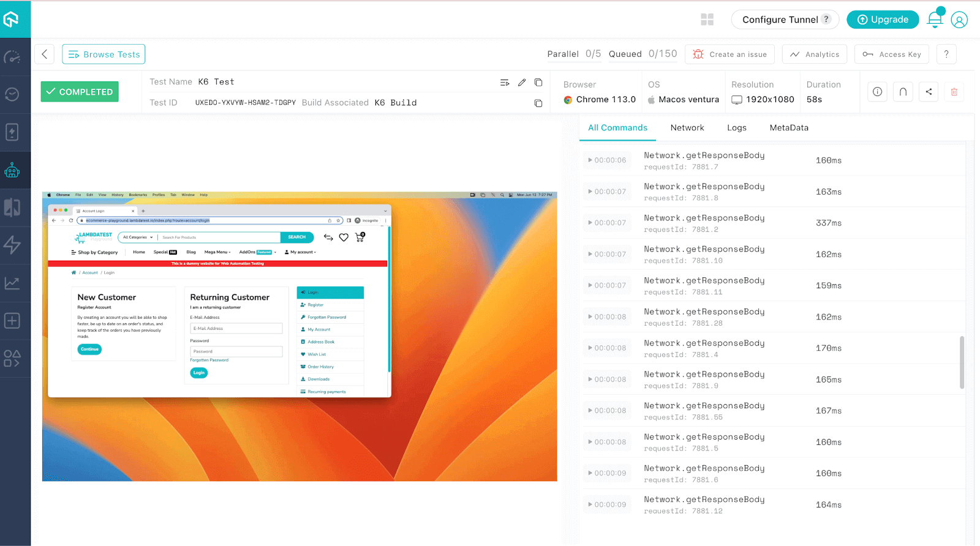Delete the test with trash icon

[x=954, y=92]
